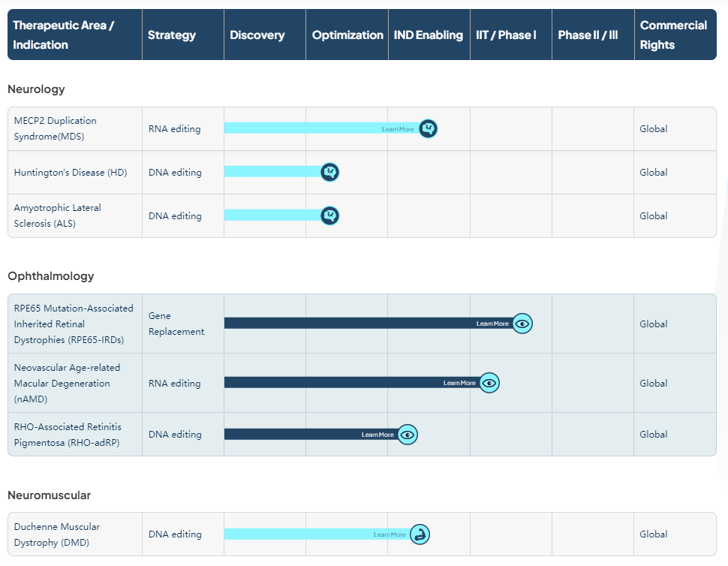Viewport: 728px width, 566px height.
Task: Open Learn More for RPE65 gene replacement
Action: pyautogui.click(x=492, y=324)
